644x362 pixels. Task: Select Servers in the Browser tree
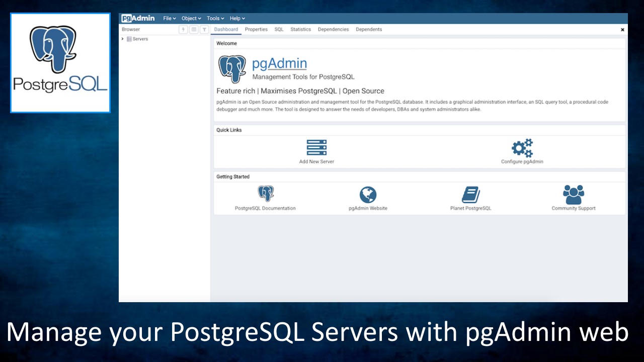pos(140,39)
